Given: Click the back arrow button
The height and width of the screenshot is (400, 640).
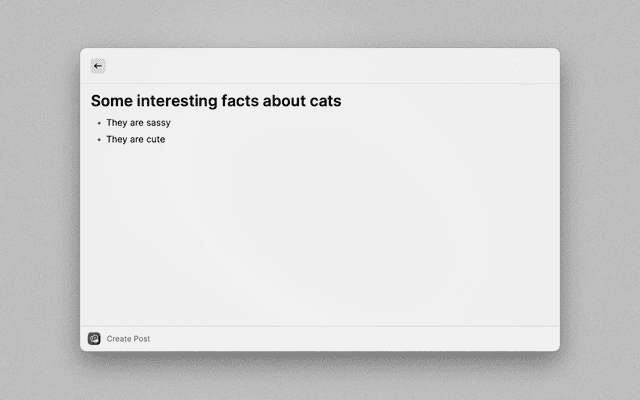Looking at the screenshot, I should (x=97, y=66).
